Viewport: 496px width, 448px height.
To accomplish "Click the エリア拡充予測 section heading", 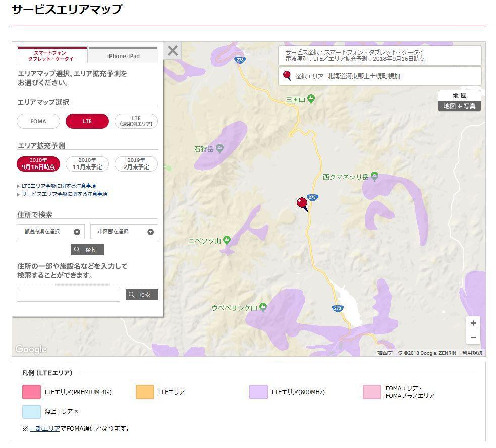I will (41, 145).
